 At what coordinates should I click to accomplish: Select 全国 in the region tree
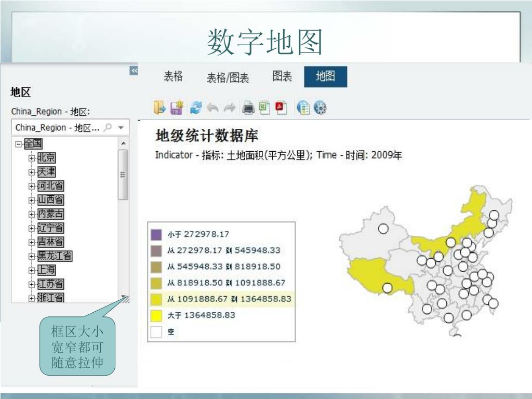[x=33, y=143]
